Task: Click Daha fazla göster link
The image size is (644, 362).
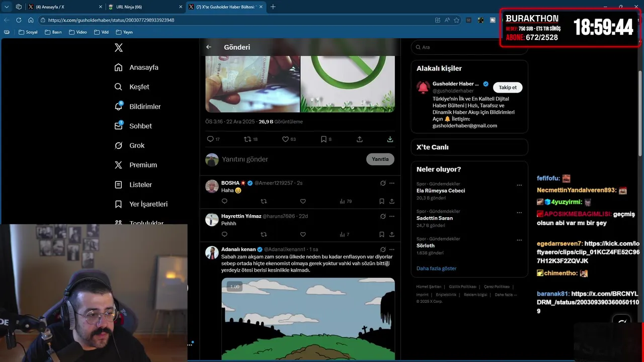Action: 437,268
